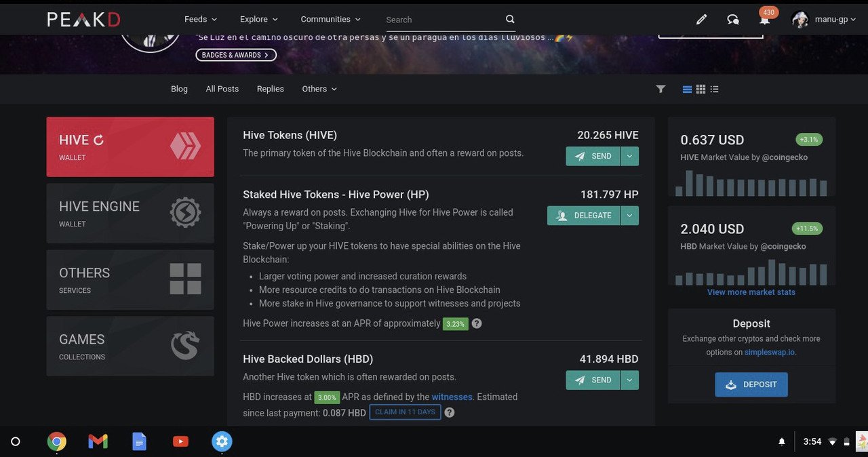Image resolution: width=868 pixels, height=457 pixels.
Task: Open the All Posts tab
Action: (x=222, y=89)
